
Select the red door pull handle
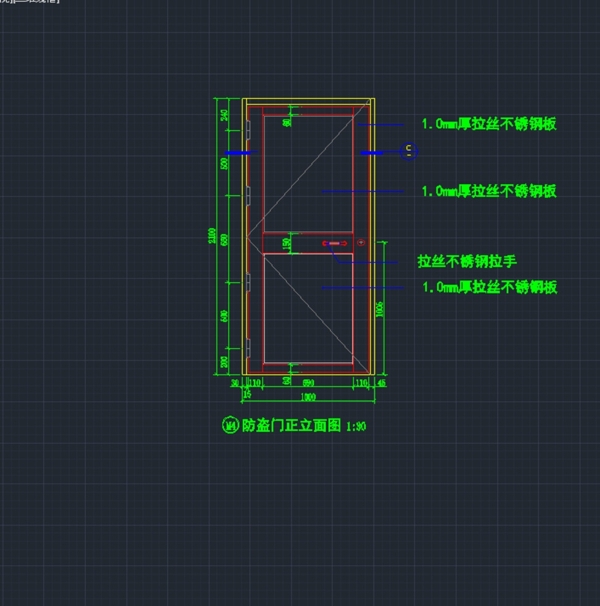335,243
